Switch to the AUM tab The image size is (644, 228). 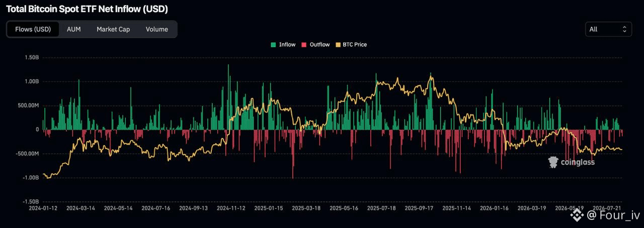(73, 29)
